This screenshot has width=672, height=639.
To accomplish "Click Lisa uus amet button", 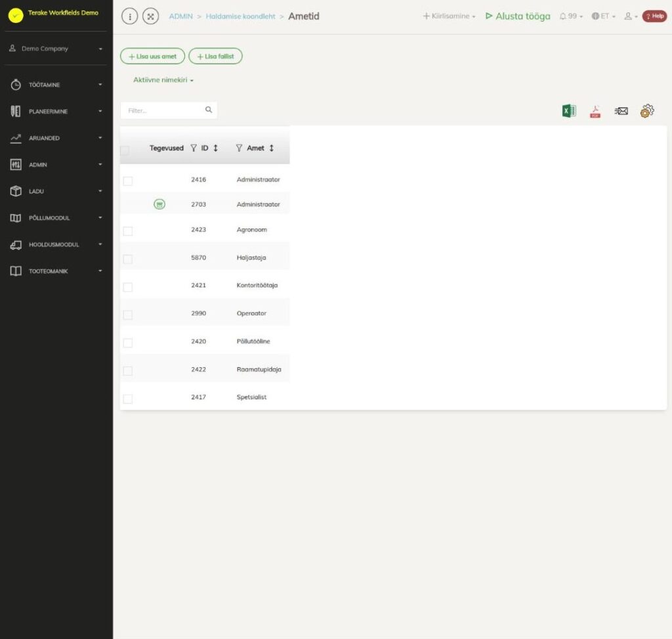I will coord(152,56).
